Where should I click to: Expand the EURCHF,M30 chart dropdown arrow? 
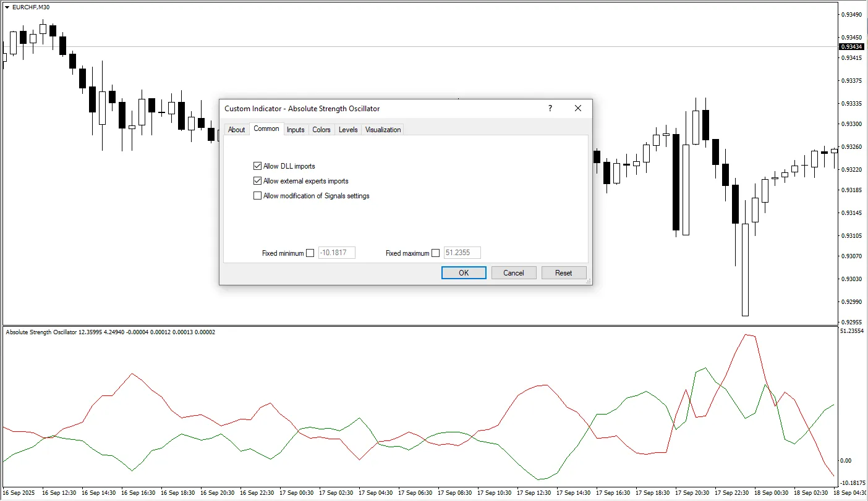[x=6, y=7]
